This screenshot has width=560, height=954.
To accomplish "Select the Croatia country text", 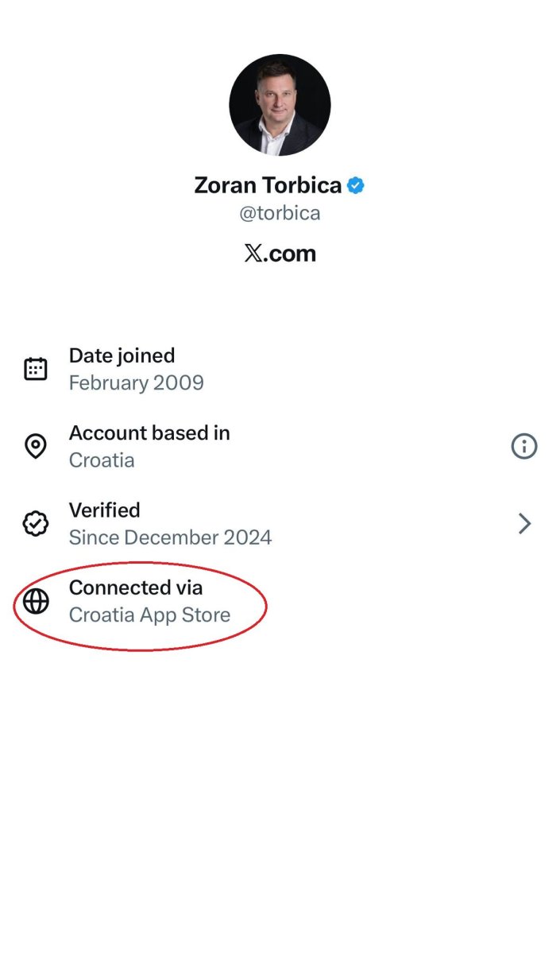I will 102,460.
